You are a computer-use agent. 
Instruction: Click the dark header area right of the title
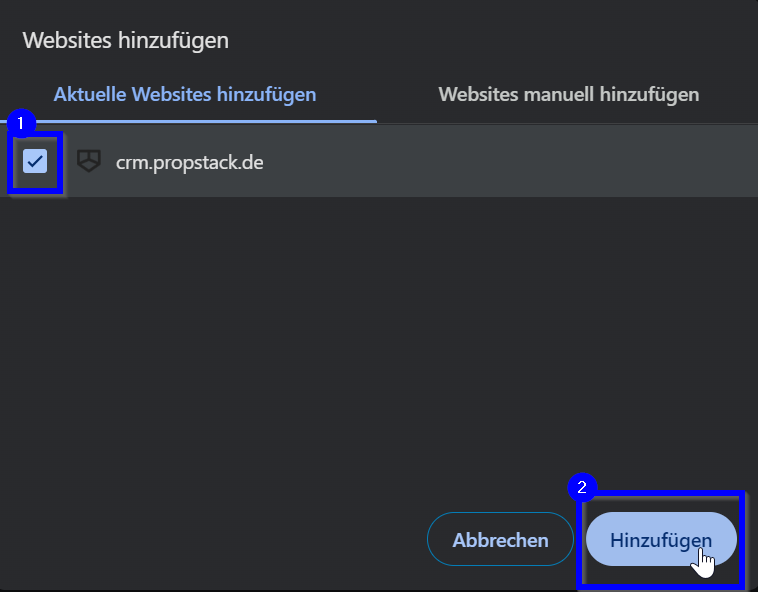tap(500, 41)
